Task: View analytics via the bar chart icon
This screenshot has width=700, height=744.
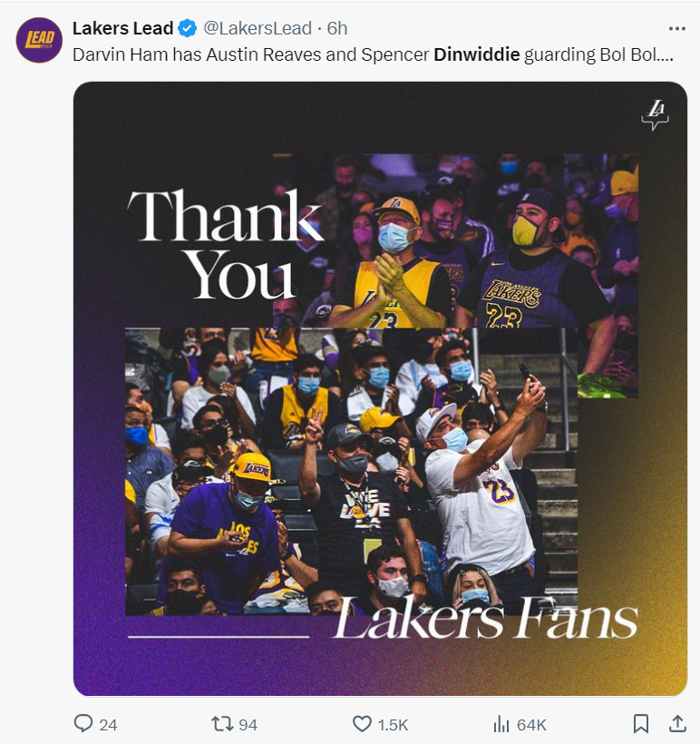Action: [x=501, y=725]
